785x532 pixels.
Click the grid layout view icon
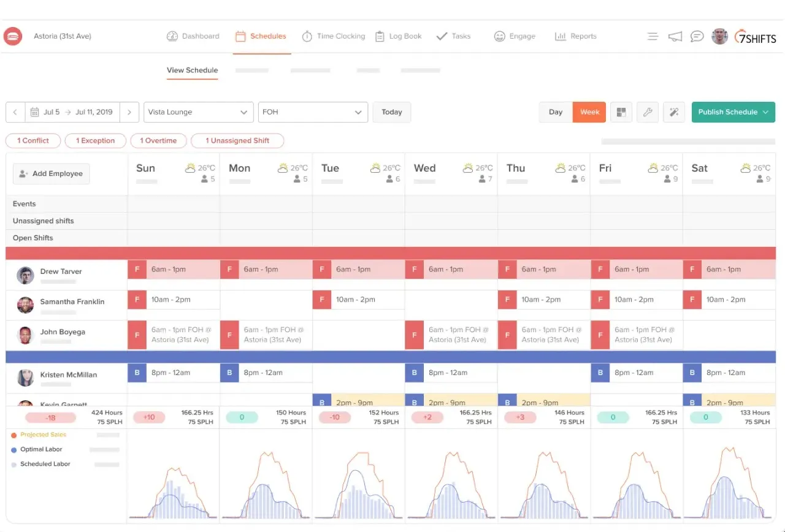pyautogui.click(x=621, y=112)
